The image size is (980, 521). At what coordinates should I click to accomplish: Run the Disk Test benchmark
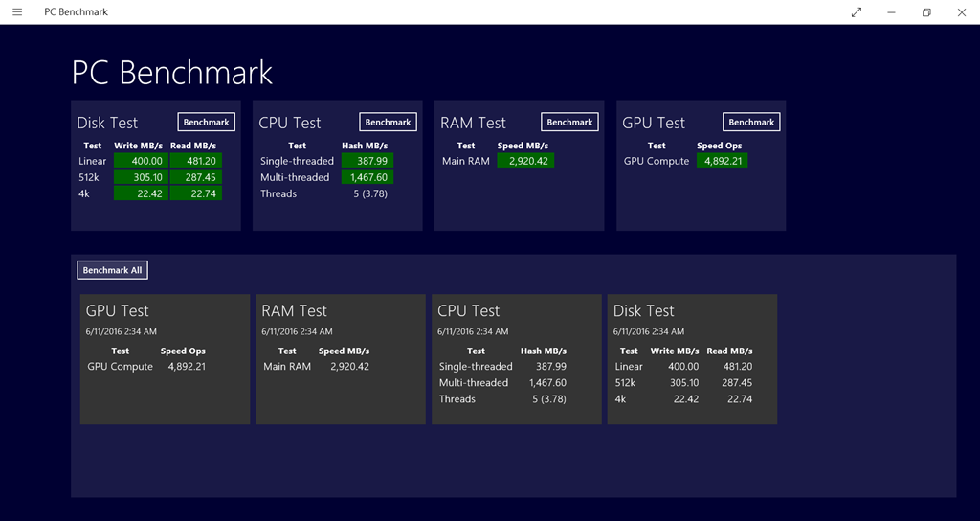[x=206, y=122]
